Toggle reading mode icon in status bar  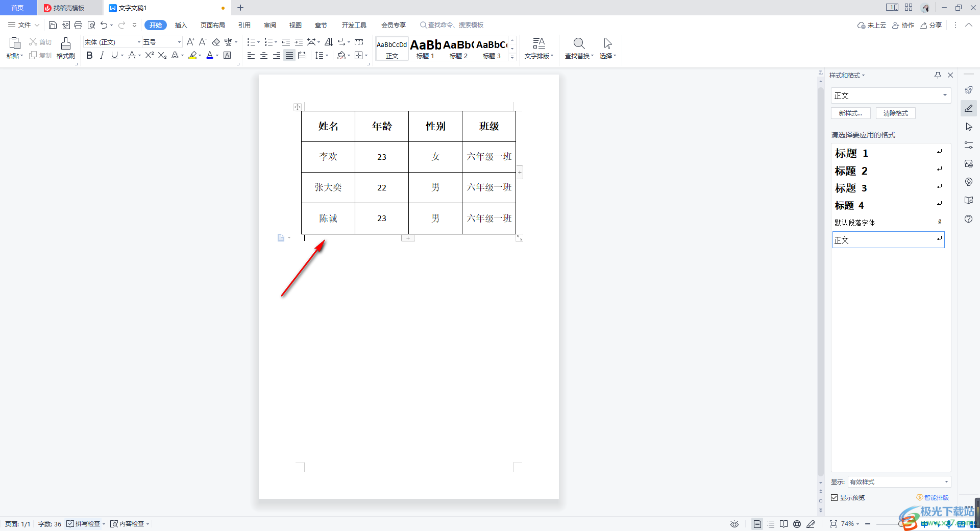tap(783, 524)
